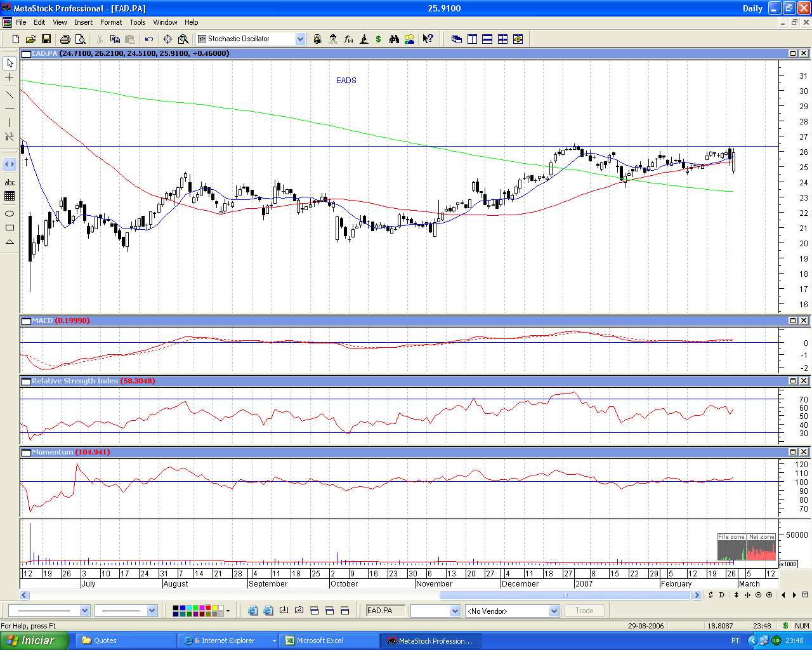Open the Format menu
The width and height of the screenshot is (812, 650).
pos(111,22)
